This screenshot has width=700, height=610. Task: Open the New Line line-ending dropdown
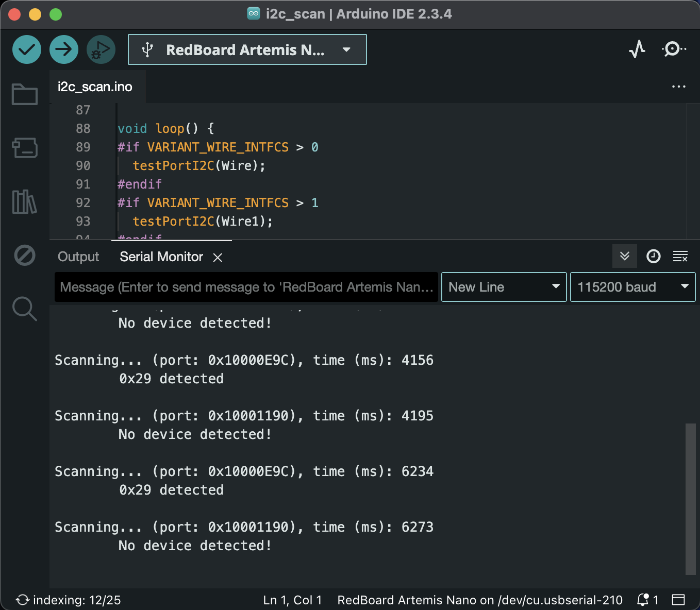pos(504,287)
